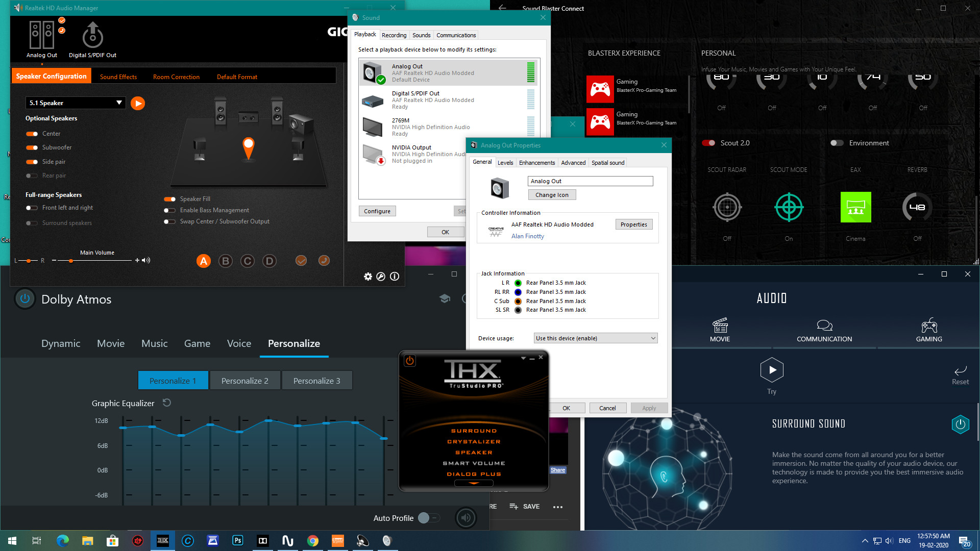
Task: Open the Recording tab in Sound dialog
Action: pyautogui.click(x=394, y=35)
